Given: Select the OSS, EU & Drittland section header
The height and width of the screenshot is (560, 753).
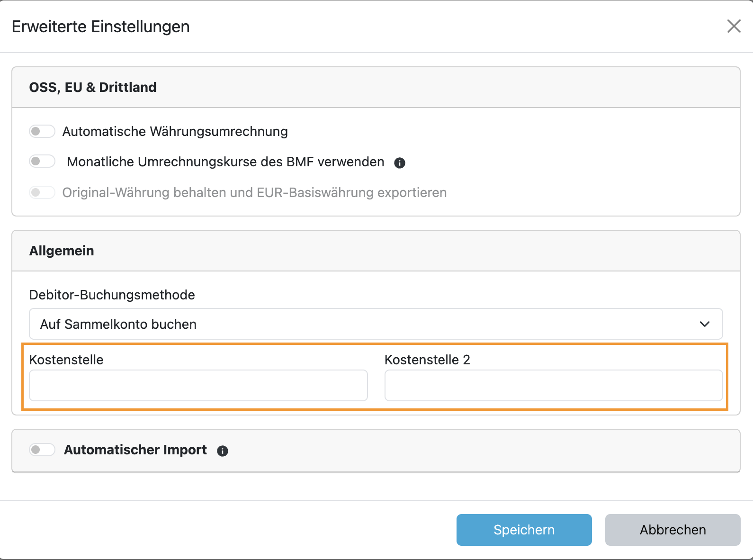Looking at the screenshot, I should (x=93, y=87).
